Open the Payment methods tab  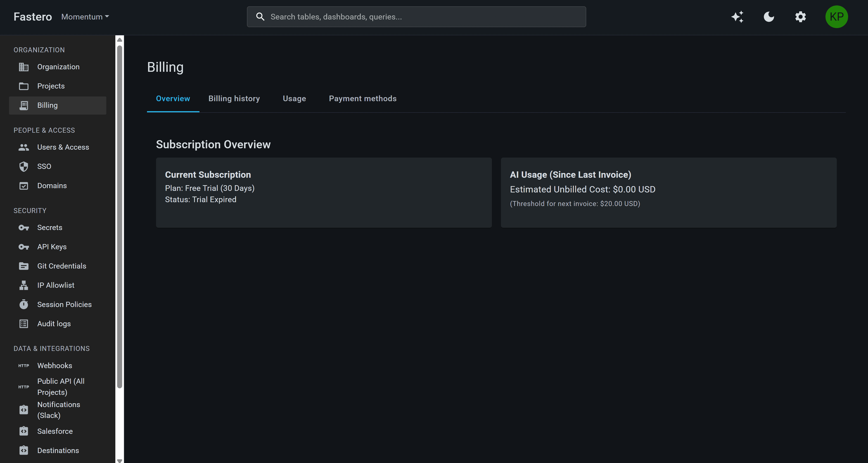tap(363, 98)
